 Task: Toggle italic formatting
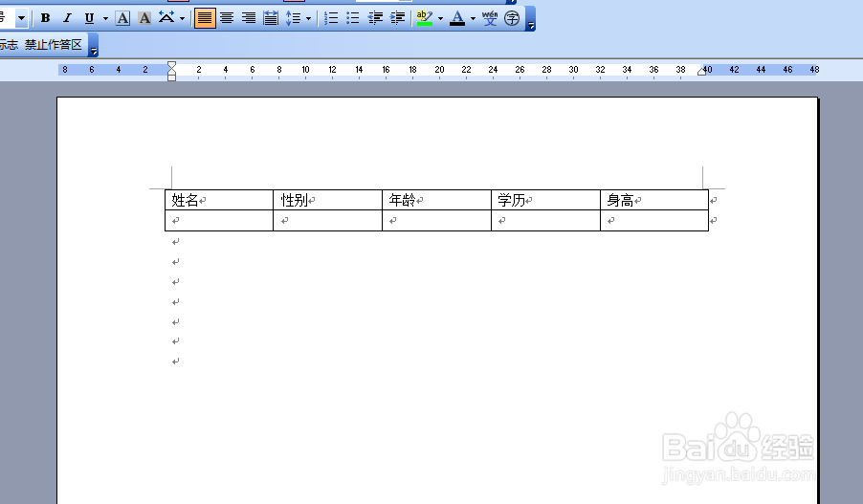[x=67, y=18]
